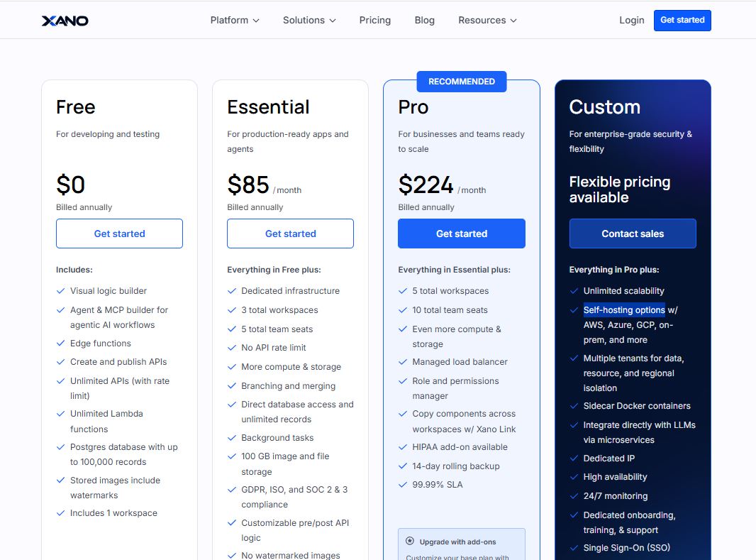Click Get started in the top navigation
The width and height of the screenshot is (756, 560).
click(682, 21)
